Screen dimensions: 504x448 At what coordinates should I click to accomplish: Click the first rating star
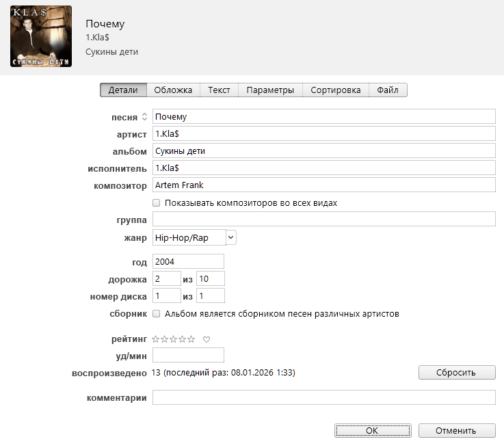(155, 339)
